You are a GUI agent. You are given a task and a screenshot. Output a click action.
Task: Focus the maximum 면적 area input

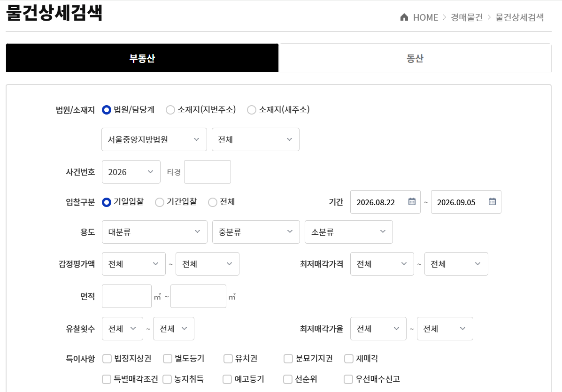[x=199, y=296]
